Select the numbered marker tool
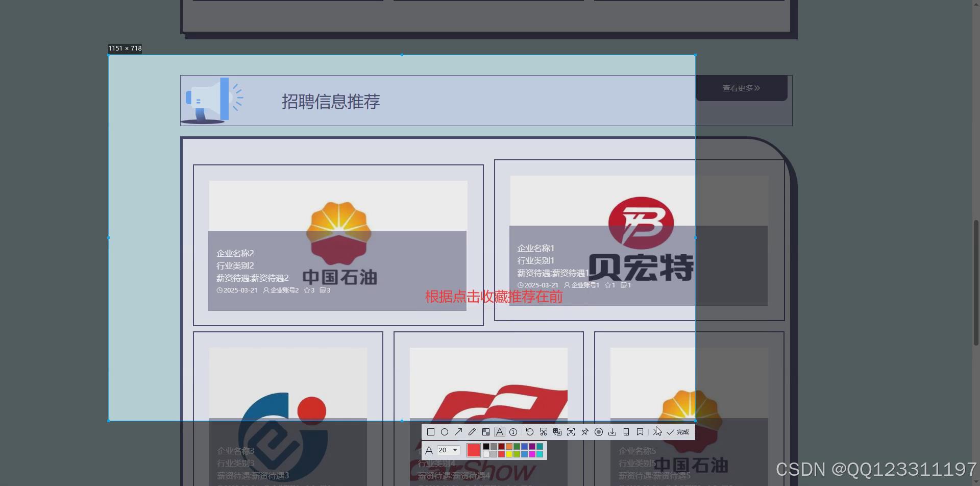Screen dimensions: 980x486 click(513, 432)
